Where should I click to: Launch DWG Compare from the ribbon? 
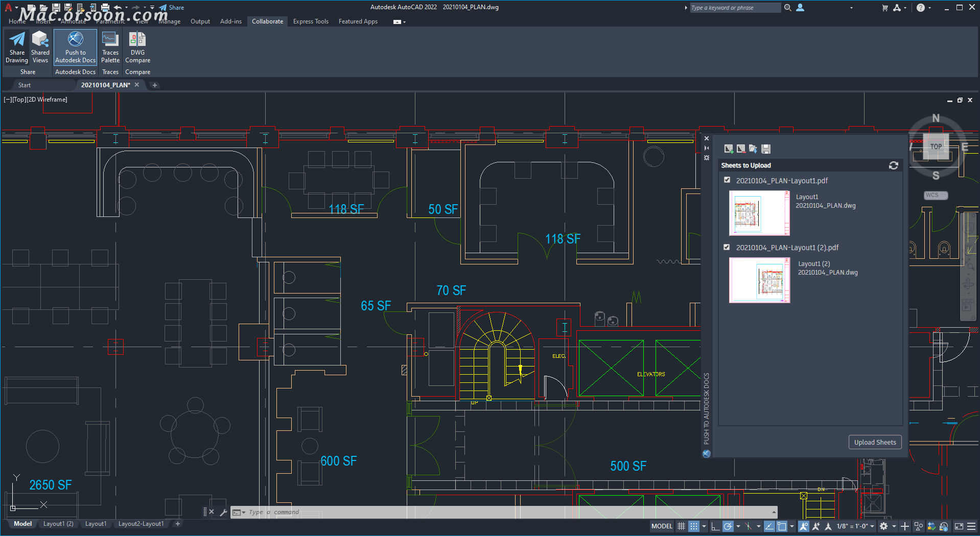pos(137,47)
